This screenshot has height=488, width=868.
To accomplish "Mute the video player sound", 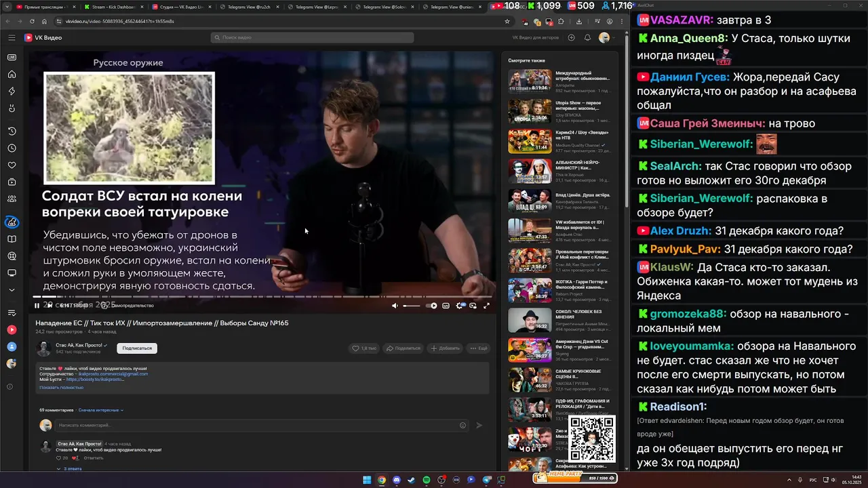I will click(x=395, y=306).
